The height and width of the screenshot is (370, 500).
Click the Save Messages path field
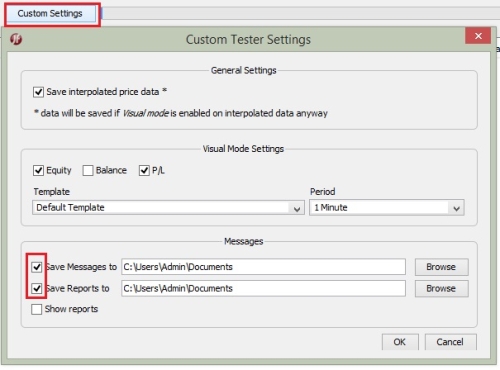(263, 267)
